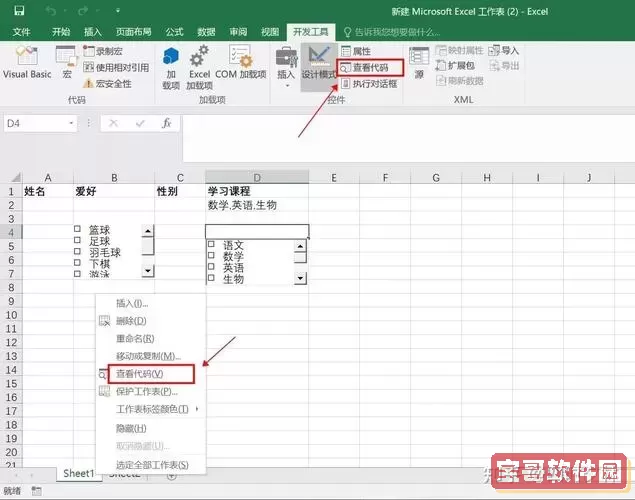
Task: Select the Sheet1 tab
Action: click(79, 474)
